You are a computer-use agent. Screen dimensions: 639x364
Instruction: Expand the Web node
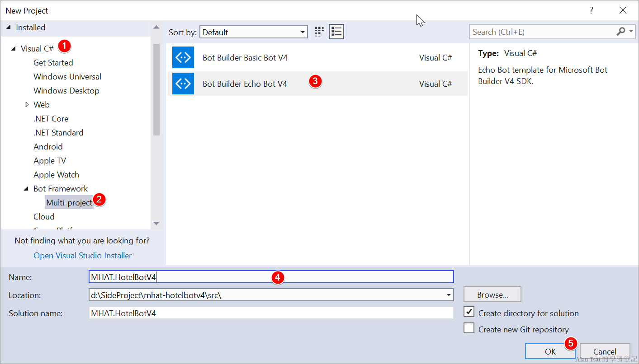click(27, 105)
